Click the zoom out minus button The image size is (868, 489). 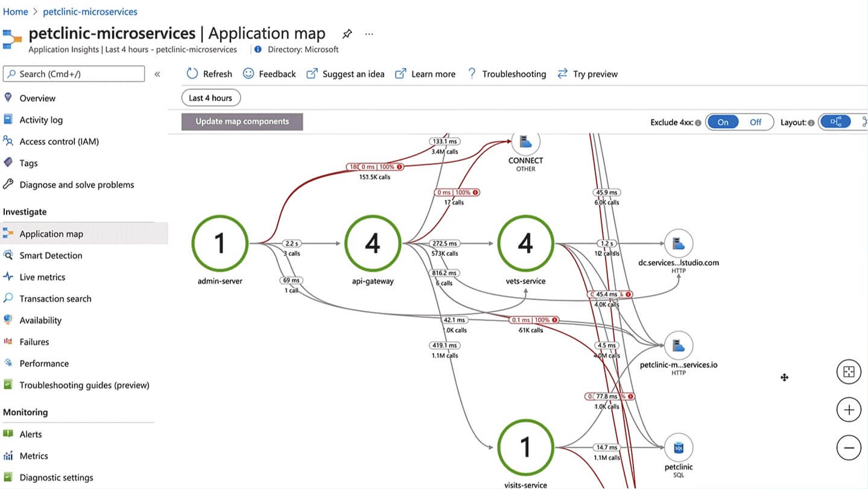[x=849, y=448]
